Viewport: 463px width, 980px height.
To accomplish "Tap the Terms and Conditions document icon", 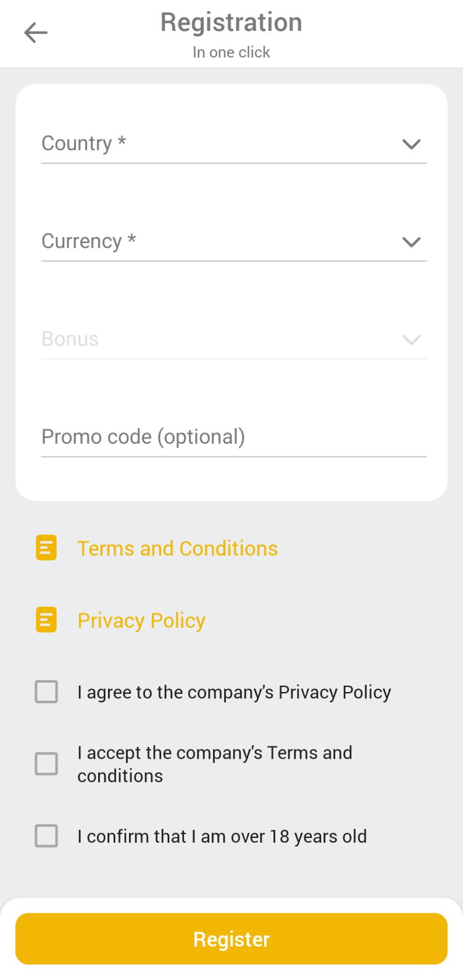I will pyautogui.click(x=46, y=548).
